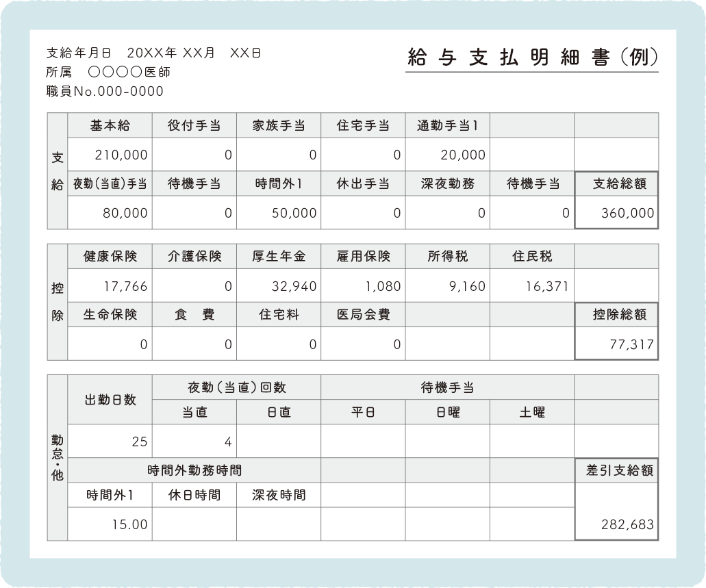
Task: Click the "住宅手当" header cell
Action: pos(363,126)
